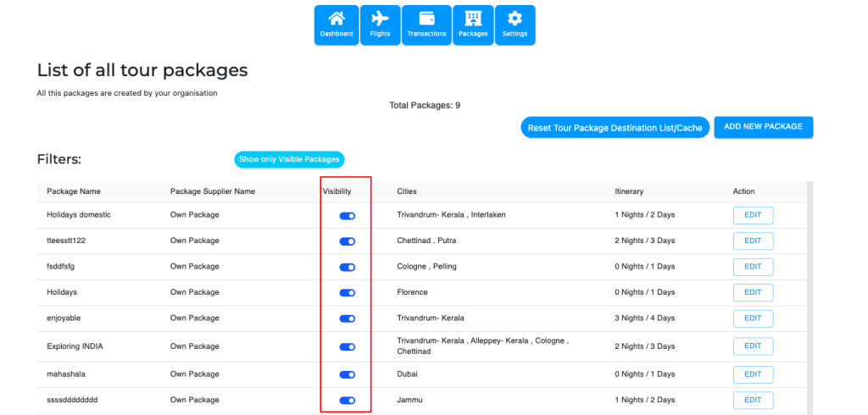Toggle visibility for Holidays domestic package
This screenshot has height=415, width=868.
pos(347,216)
